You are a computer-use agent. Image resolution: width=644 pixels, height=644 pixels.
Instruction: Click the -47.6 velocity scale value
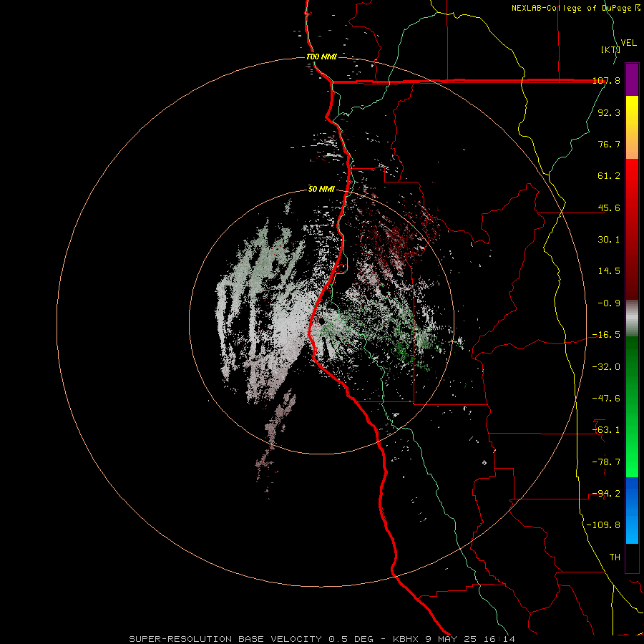click(606, 399)
